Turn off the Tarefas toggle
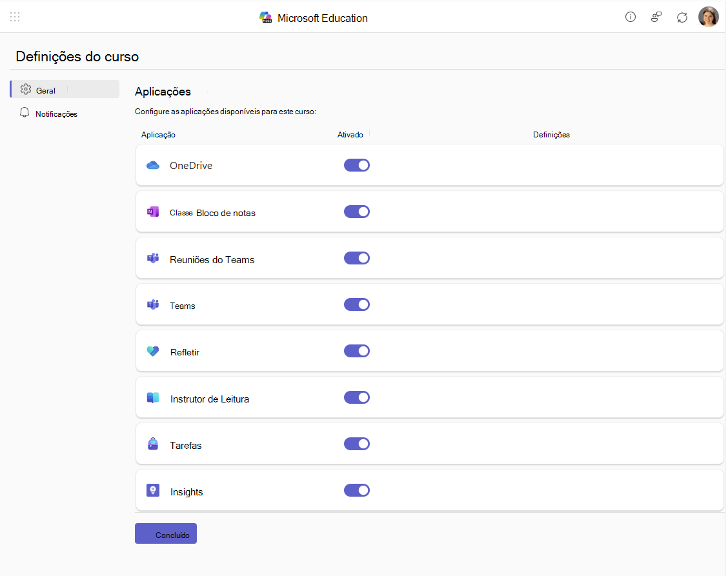This screenshot has height=576, width=728. (x=356, y=444)
